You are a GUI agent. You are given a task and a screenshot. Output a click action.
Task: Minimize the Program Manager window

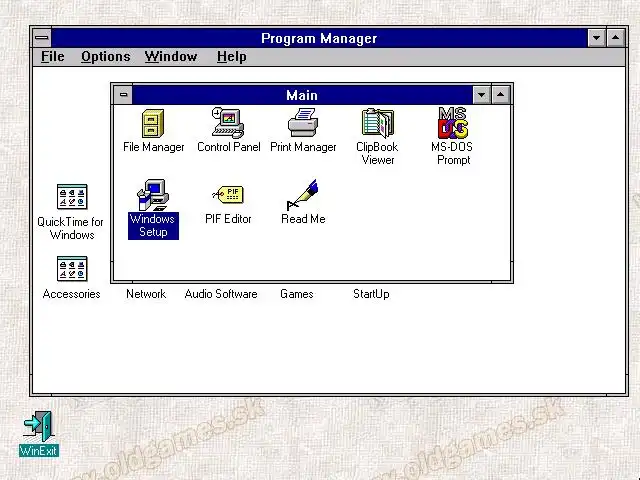coord(596,38)
